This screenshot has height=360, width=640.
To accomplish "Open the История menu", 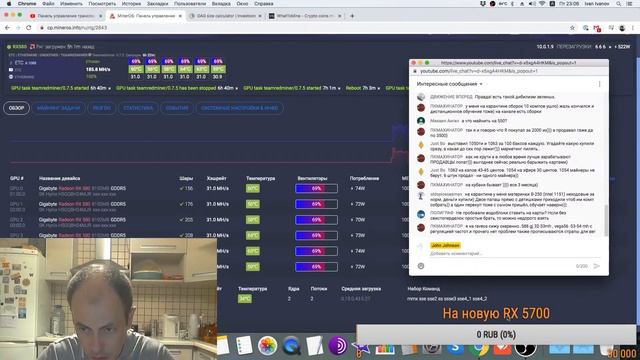I will 131,4.
